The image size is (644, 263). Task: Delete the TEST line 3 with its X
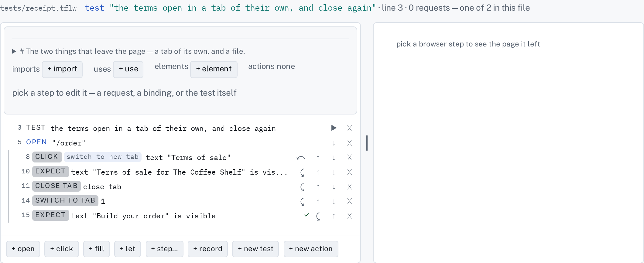(x=350, y=128)
